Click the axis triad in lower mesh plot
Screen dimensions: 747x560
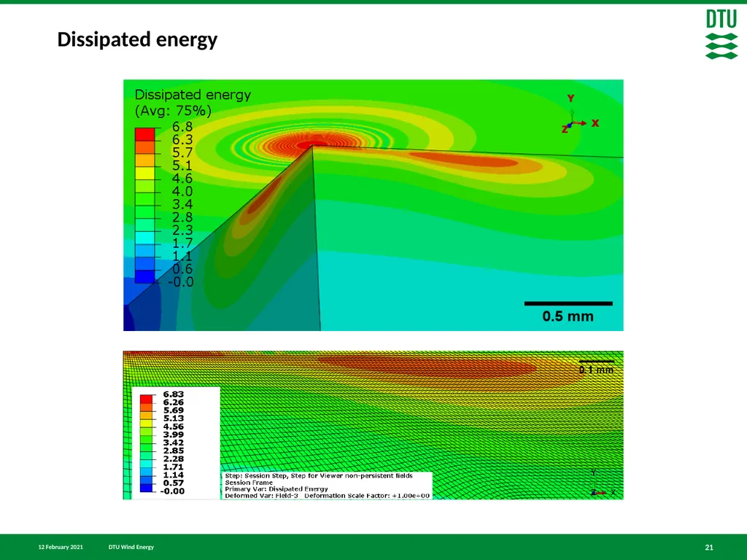[x=603, y=483]
